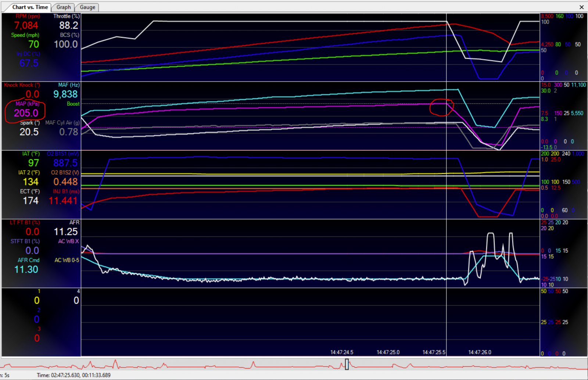The width and height of the screenshot is (588, 380).
Task: Switch to the Gauge tab
Action: click(x=87, y=7)
